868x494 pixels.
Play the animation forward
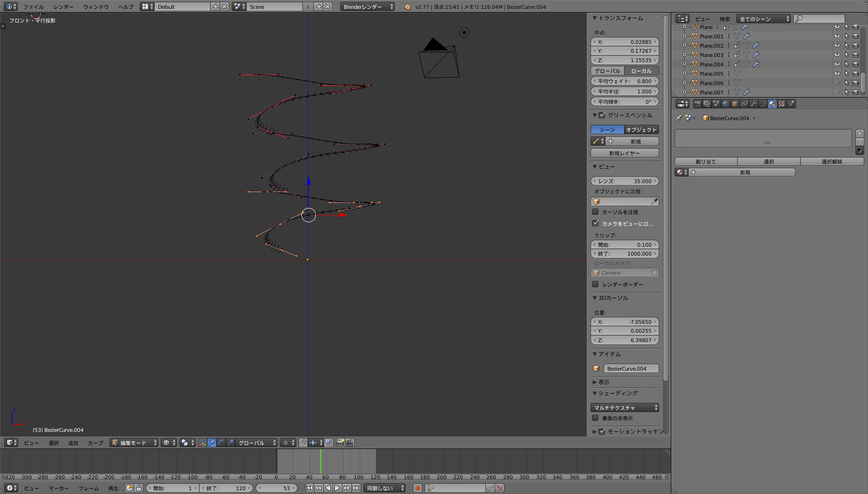[337, 488]
